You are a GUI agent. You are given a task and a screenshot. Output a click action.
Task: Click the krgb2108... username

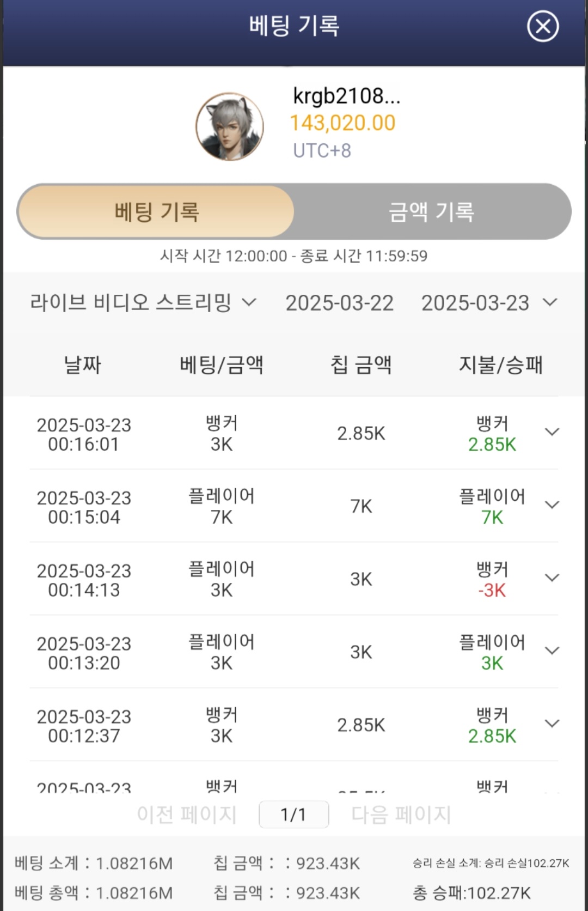tap(346, 96)
